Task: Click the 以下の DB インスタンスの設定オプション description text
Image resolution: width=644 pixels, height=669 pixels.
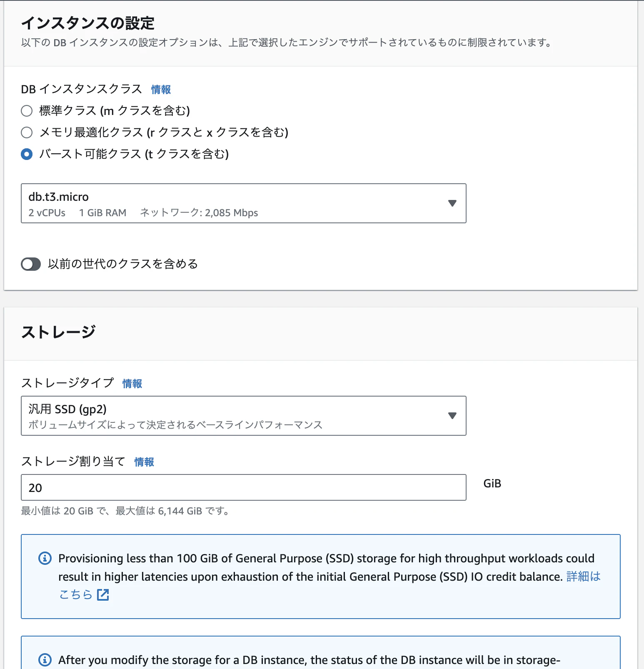Action: click(x=287, y=42)
